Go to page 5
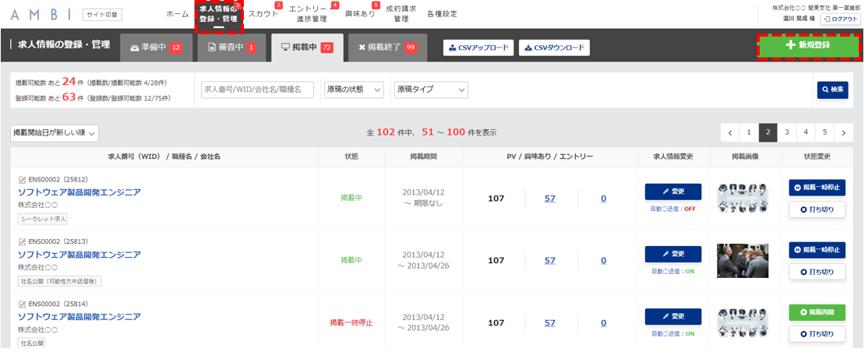 (824, 133)
